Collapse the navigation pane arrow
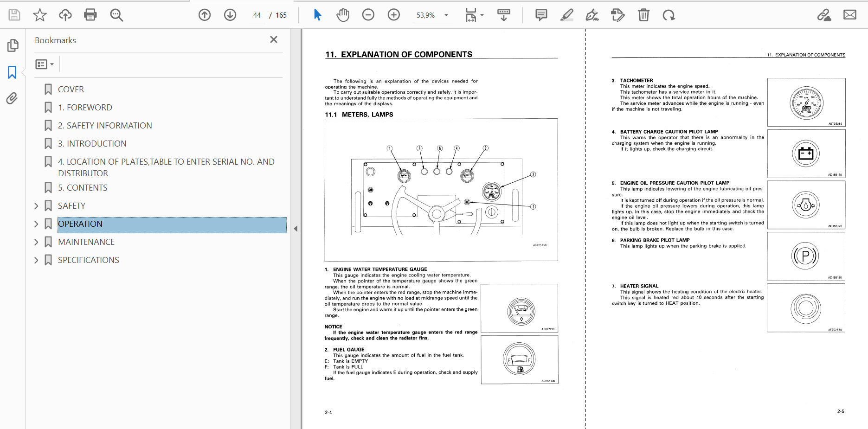The height and width of the screenshot is (429, 868). click(296, 229)
